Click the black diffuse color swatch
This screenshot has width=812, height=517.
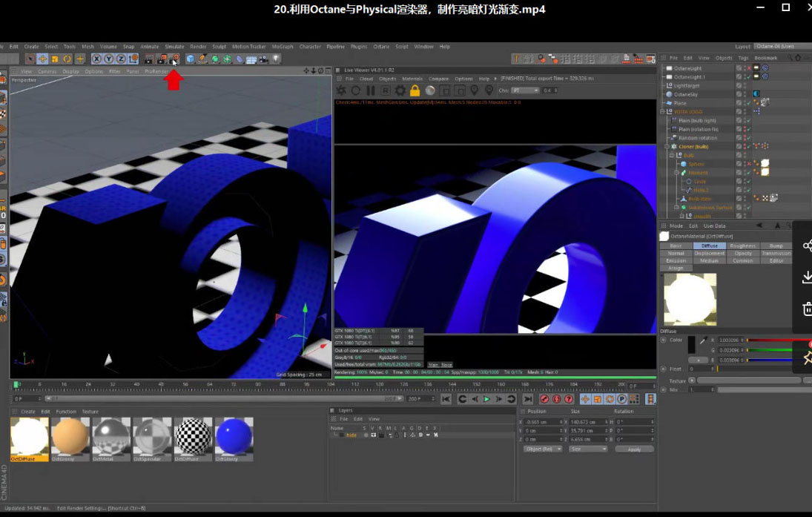pyautogui.click(x=691, y=345)
